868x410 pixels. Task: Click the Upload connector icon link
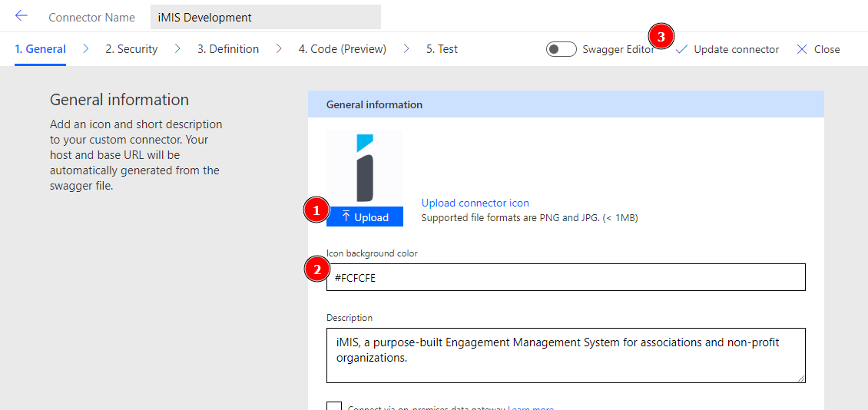pos(475,203)
